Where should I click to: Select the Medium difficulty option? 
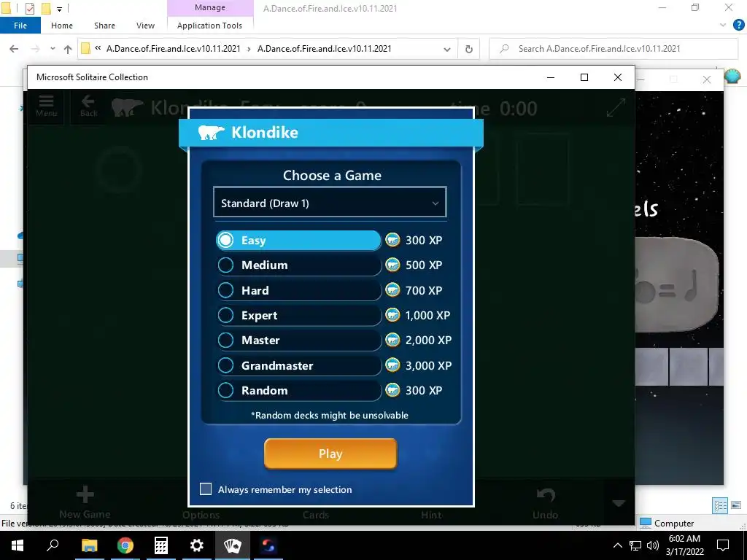pos(298,265)
